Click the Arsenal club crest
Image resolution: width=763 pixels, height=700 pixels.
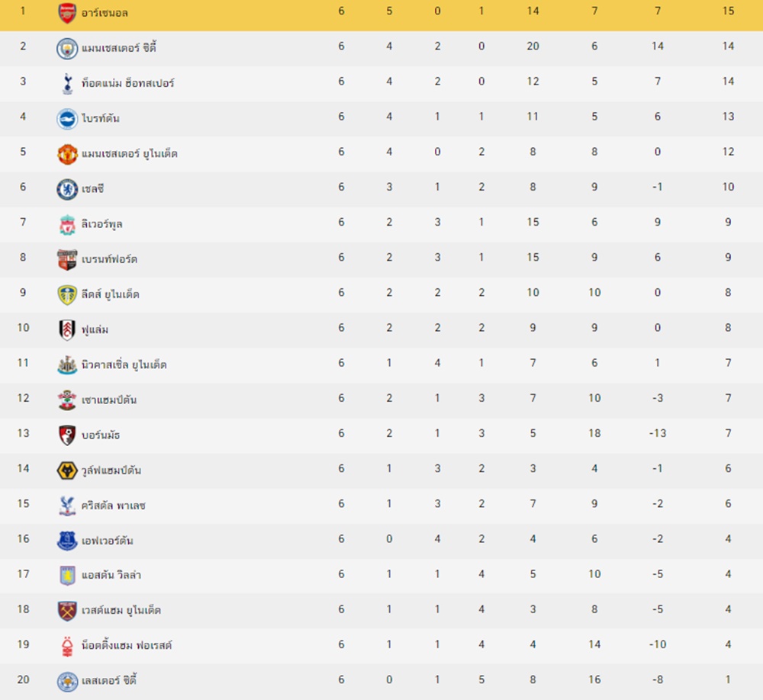pyautogui.click(x=67, y=13)
